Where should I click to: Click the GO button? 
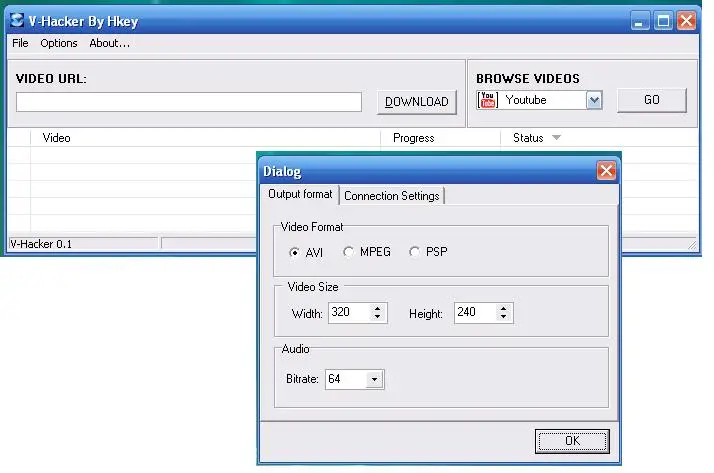(652, 100)
